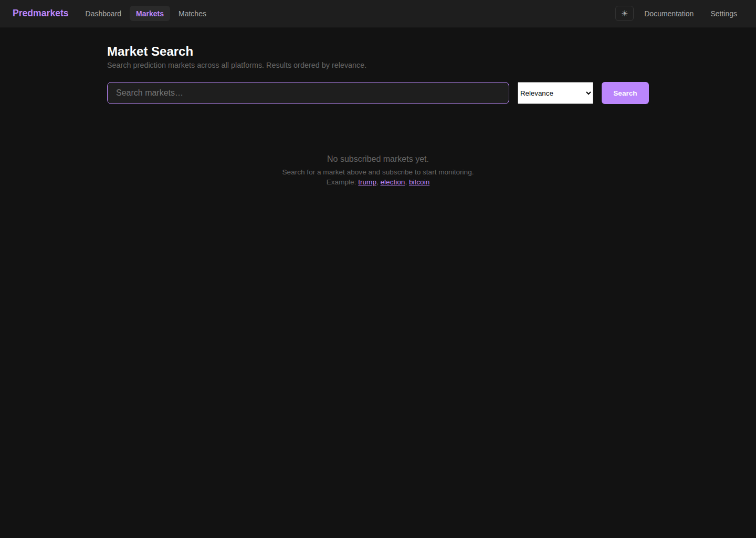This screenshot has height=538, width=756.
Task: Click the search box to start typing
Action: [308, 93]
